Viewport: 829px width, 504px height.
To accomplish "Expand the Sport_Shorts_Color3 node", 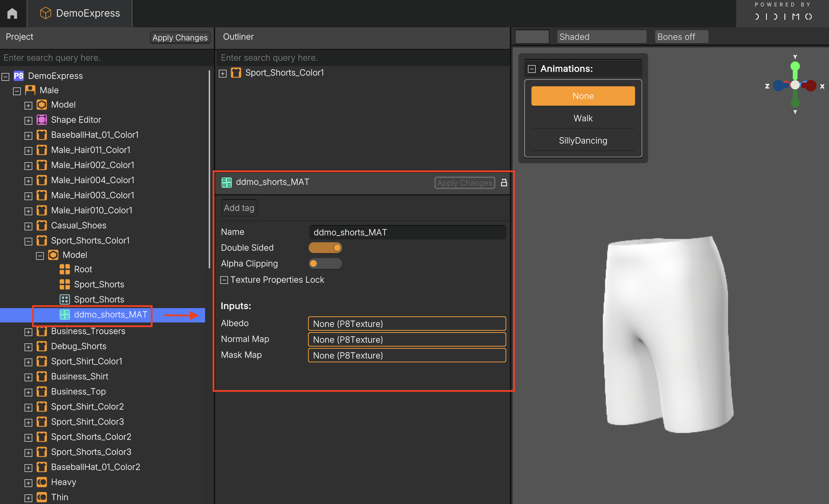I will 28,453.
